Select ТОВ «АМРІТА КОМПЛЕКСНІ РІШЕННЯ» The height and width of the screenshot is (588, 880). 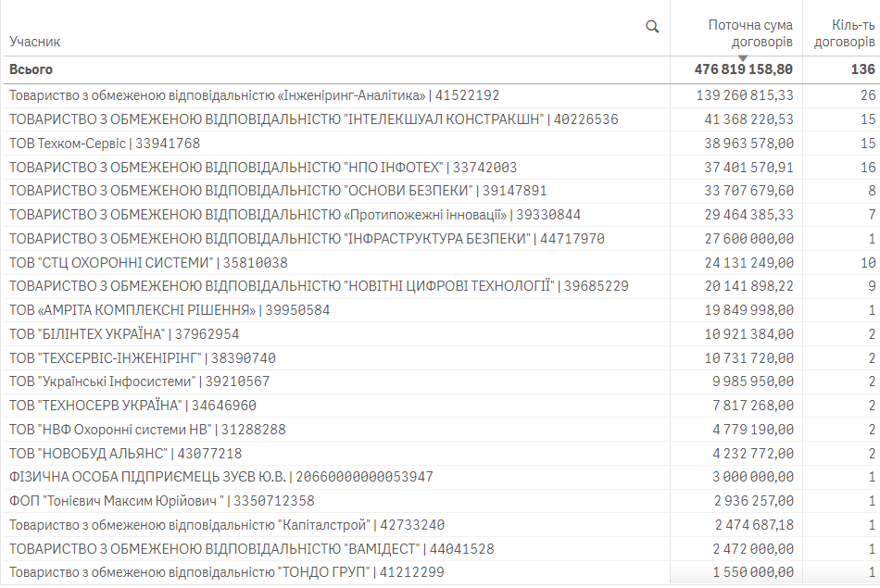[169, 310]
